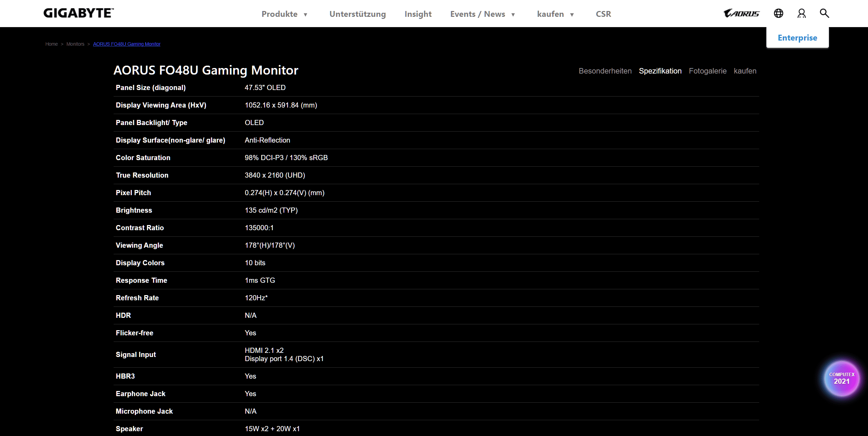Go to Monitors breadcrumb link
The height and width of the screenshot is (436, 868).
tap(75, 44)
